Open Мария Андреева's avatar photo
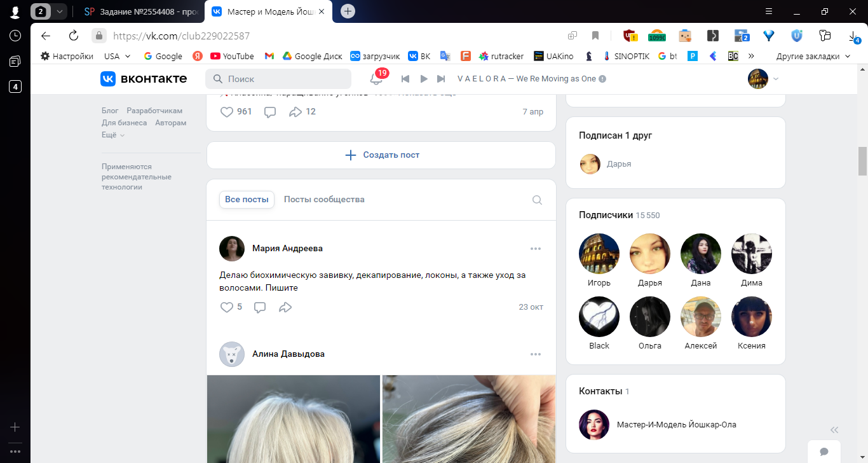This screenshot has width=868, height=463. point(232,249)
